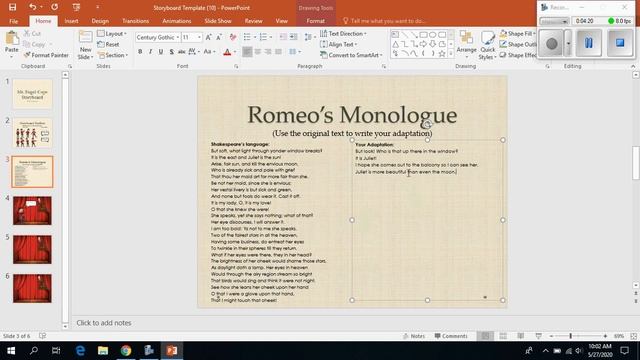The image size is (640, 360).
Task: Align text to the left
Action: click(x=247, y=51)
